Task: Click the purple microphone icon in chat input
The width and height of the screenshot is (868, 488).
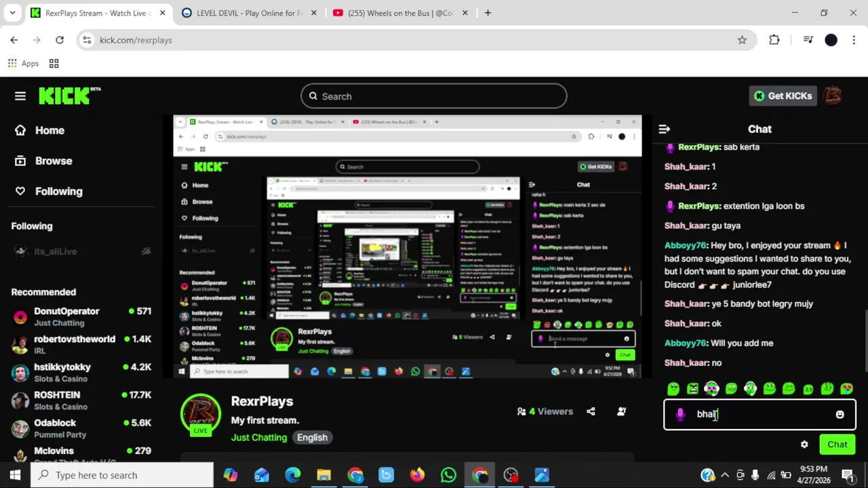Action: tap(680, 414)
